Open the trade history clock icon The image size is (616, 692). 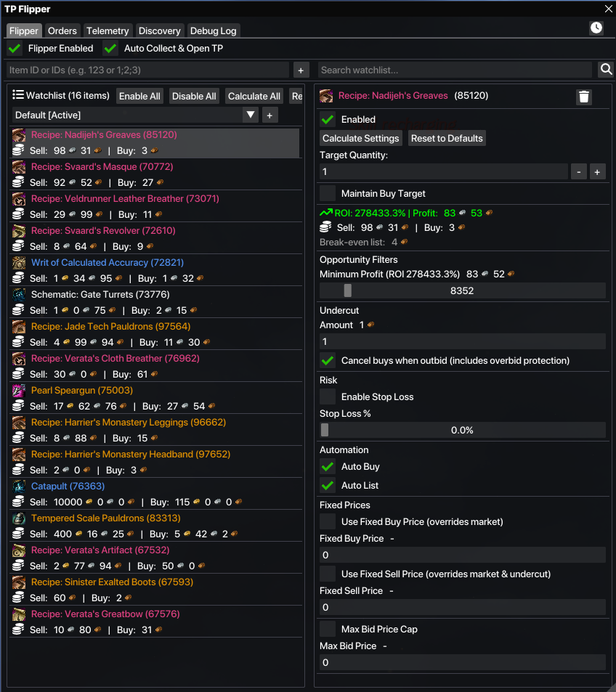tap(596, 28)
